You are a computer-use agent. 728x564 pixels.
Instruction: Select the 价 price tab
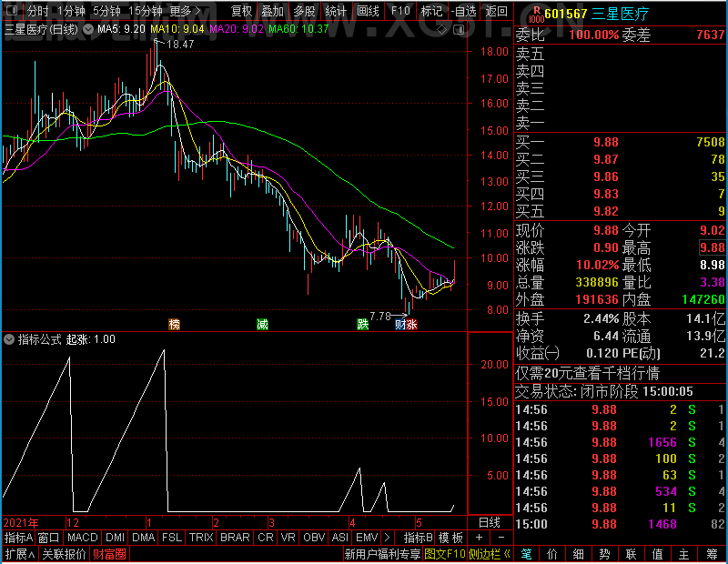pos(552,554)
